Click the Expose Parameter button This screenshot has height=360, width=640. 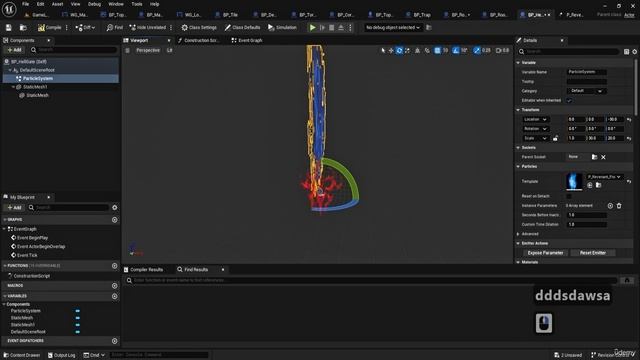coord(545,253)
